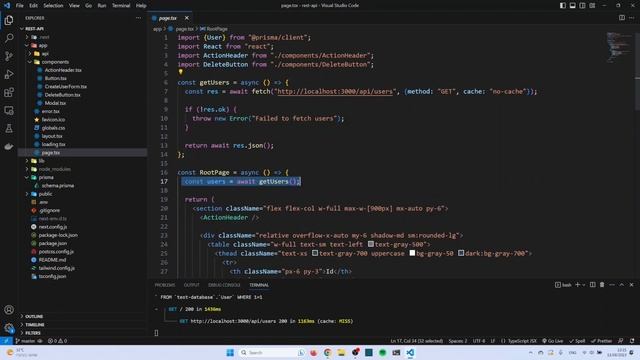This screenshot has width=640, height=360.
Task: Open Remote Explorer view
Action: click(x=9, y=110)
